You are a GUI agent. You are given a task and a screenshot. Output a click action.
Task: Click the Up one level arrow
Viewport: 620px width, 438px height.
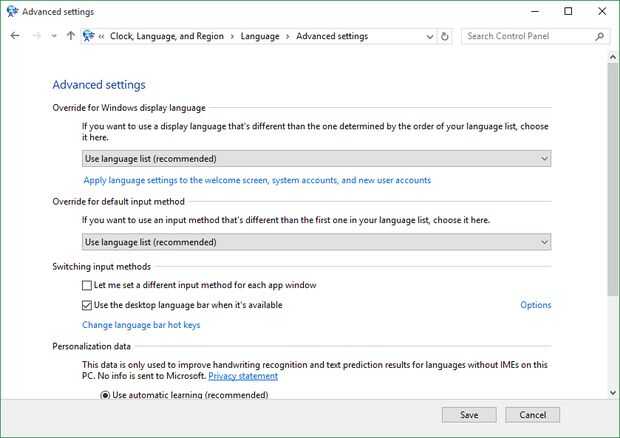[x=70, y=36]
